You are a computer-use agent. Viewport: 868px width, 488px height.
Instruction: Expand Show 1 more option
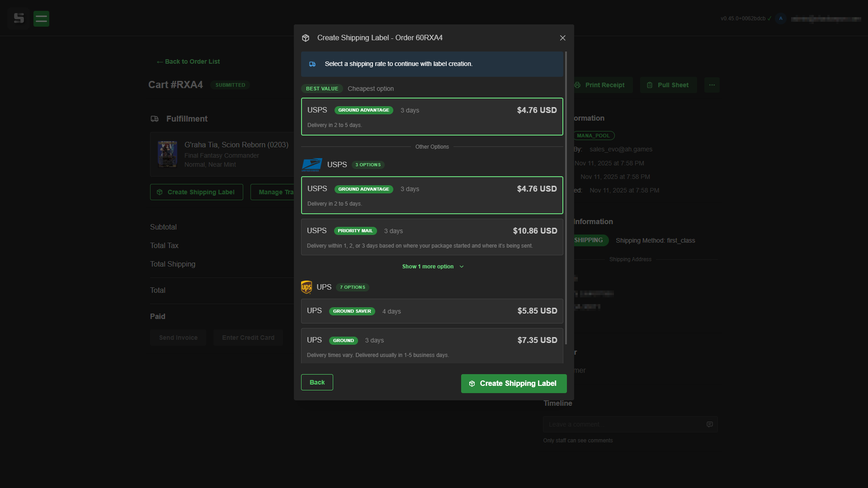432,267
